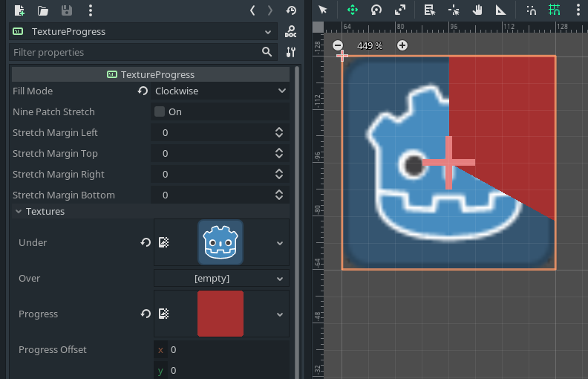Open Inspector property tools menu
This screenshot has width=588, height=379.
(x=290, y=52)
